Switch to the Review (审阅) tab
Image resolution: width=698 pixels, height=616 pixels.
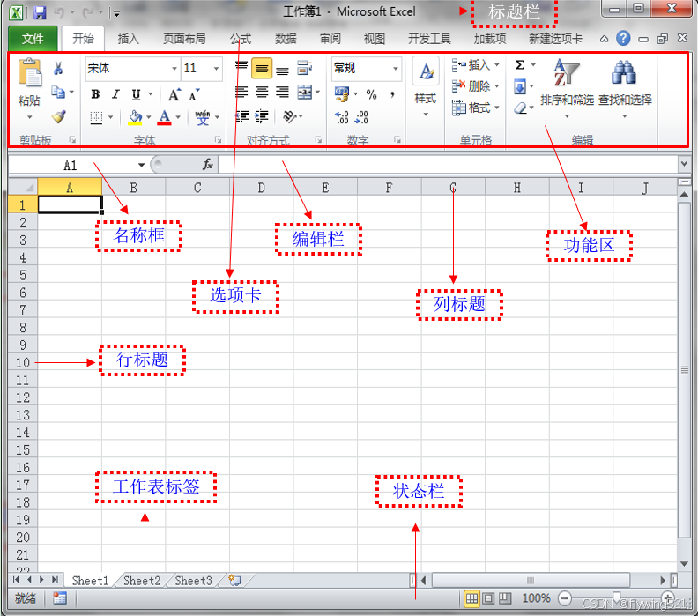coord(330,39)
